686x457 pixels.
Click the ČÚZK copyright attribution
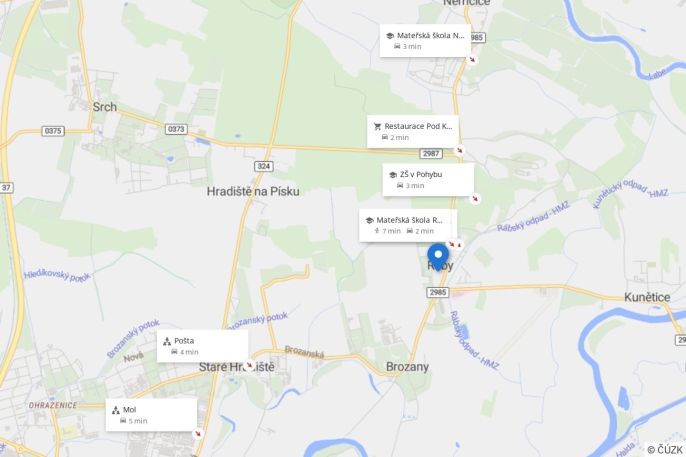coord(665,450)
